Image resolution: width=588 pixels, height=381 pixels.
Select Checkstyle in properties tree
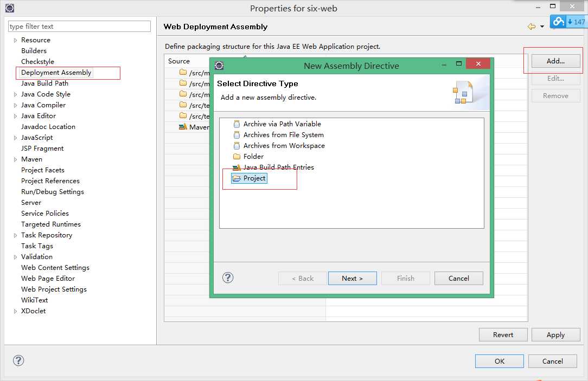37,61
